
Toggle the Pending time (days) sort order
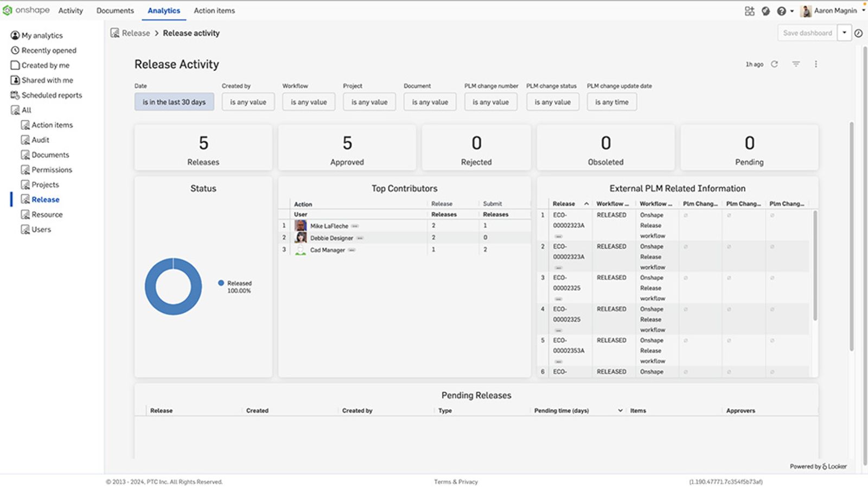(x=620, y=410)
